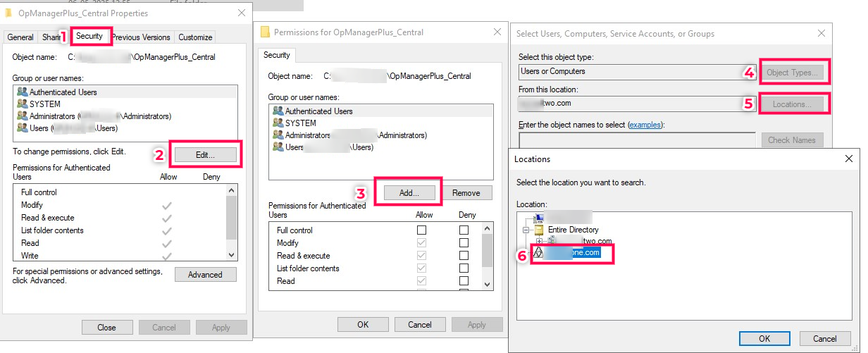This screenshot has height=353, width=868.
Task: Click the Locations... button
Action: [x=793, y=104]
